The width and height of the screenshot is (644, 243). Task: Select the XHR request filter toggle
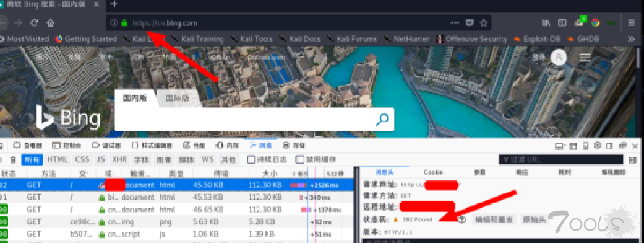click(x=119, y=159)
